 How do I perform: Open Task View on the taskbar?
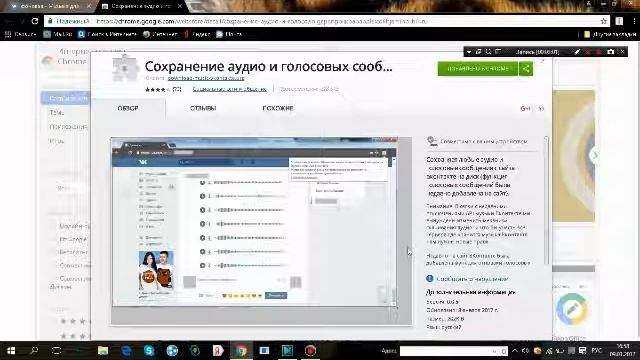[57, 351]
